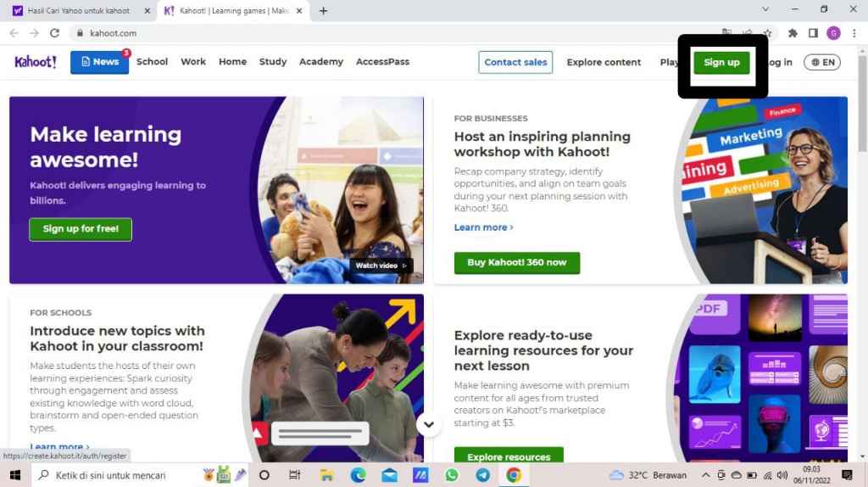
Task: Open Cortana circle icon in taskbar
Action: pos(264,475)
